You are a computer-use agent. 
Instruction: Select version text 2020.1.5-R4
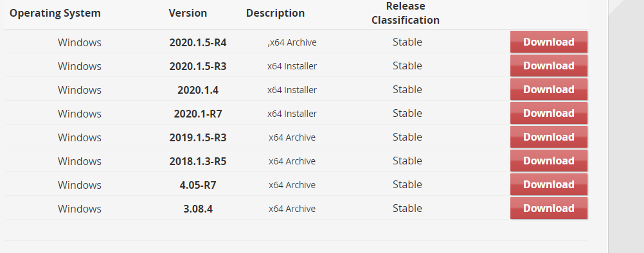[198, 42]
